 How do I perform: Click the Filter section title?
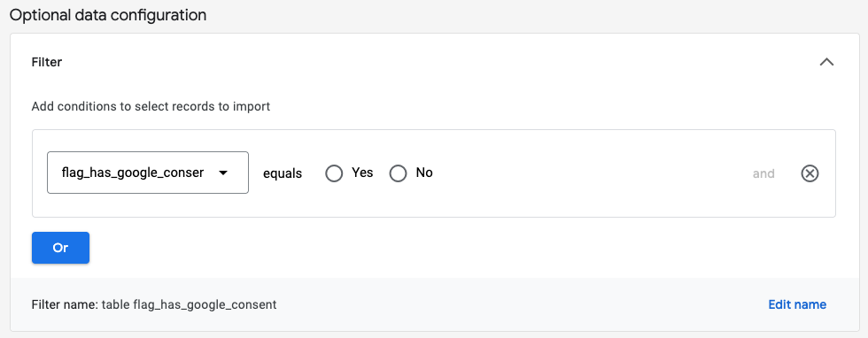(46, 62)
